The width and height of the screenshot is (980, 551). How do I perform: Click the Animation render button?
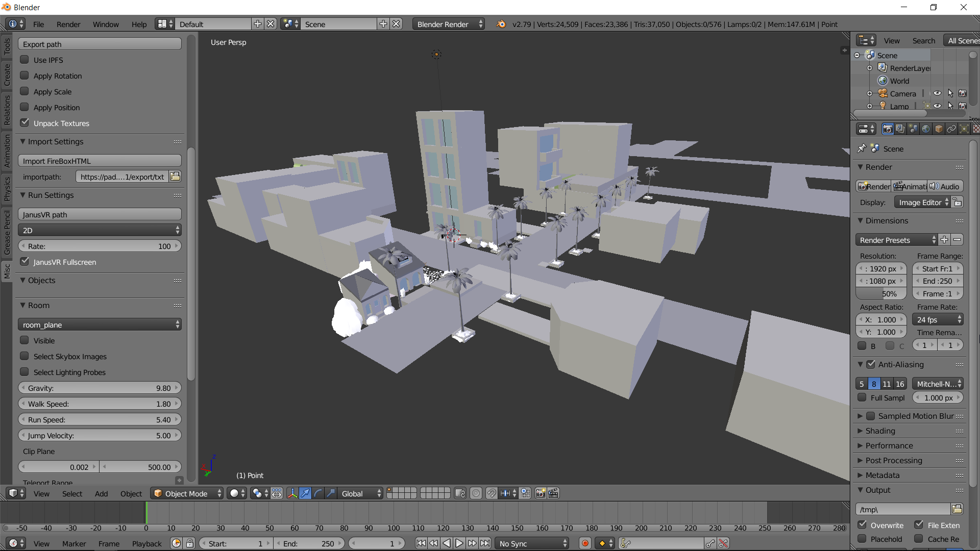click(910, 186)
